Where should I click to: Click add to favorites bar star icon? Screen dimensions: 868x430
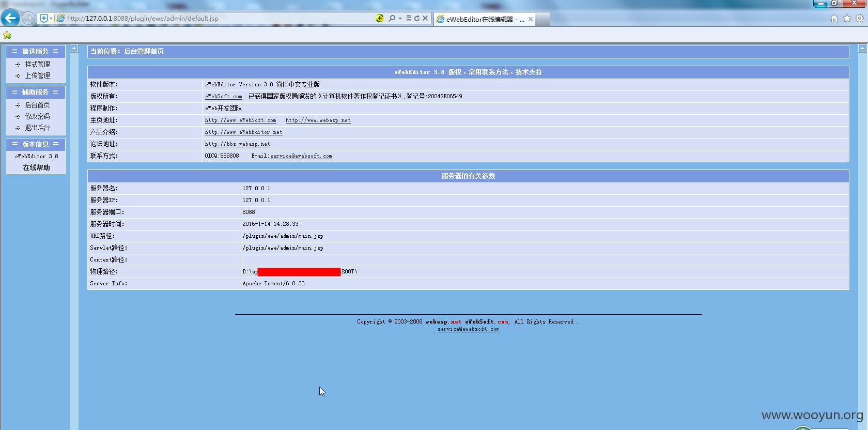[x=7, y=35]
